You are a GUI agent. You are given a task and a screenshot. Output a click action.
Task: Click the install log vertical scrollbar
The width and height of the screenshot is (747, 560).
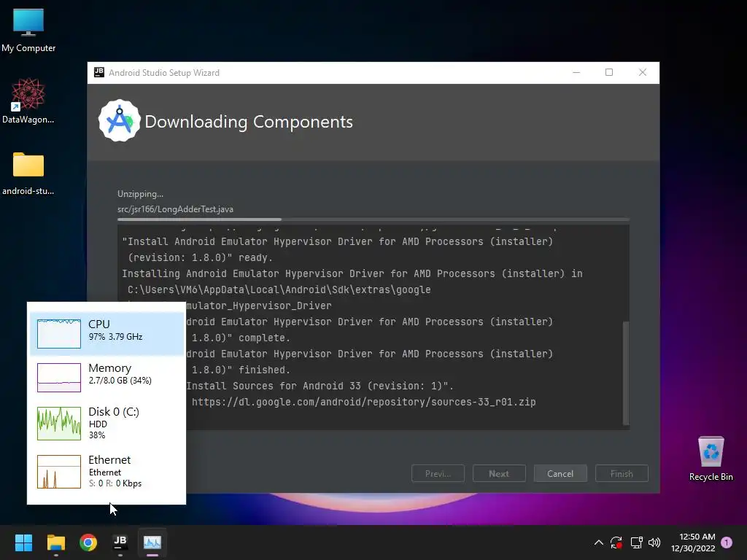pyautogui.click(x=626, y=373)
